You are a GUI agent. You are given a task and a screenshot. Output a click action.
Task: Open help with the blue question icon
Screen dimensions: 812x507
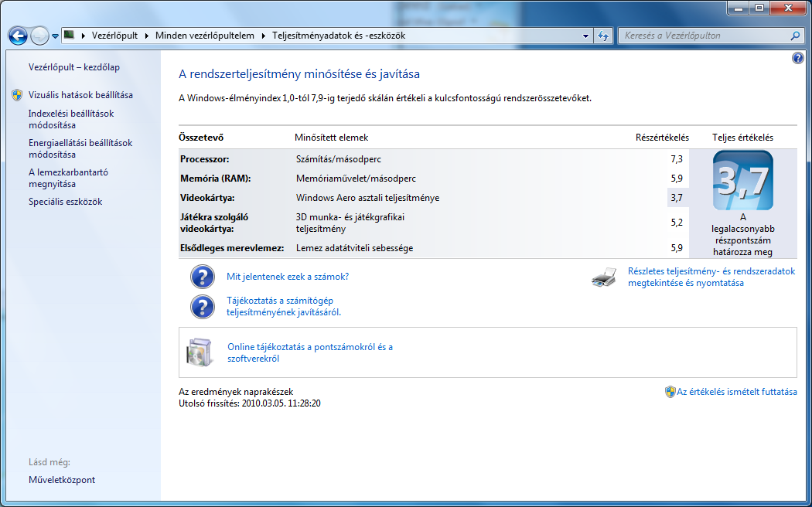(x=798, y=58)
